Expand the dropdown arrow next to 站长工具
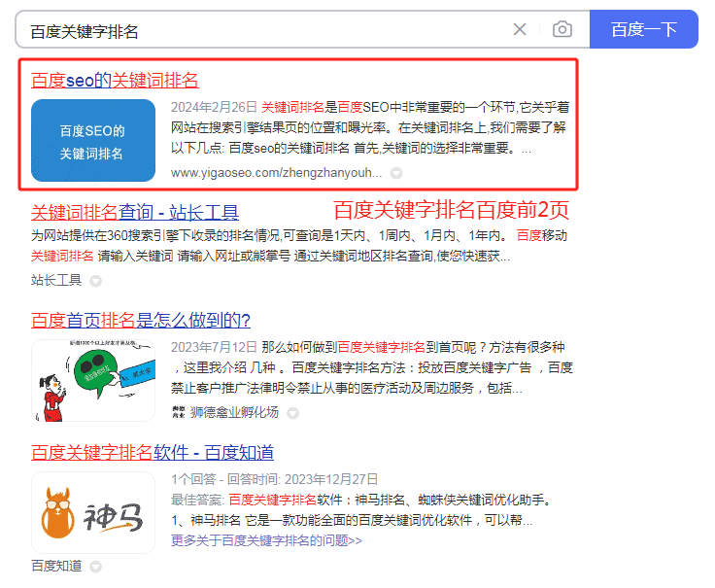The image size is (715, 588). (x=95, y=281)
